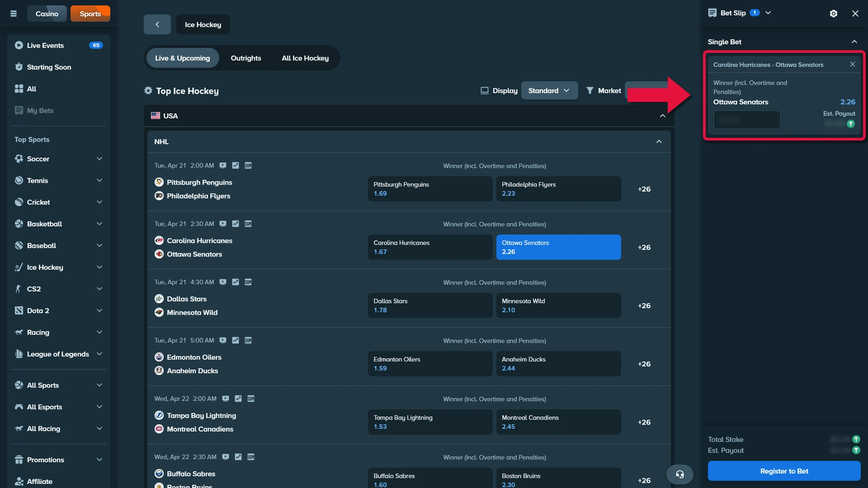Open the Bet Slip dropdown chevron
Image resolution: width=868 pixels, height=488 pixels.
coord(768,13)
